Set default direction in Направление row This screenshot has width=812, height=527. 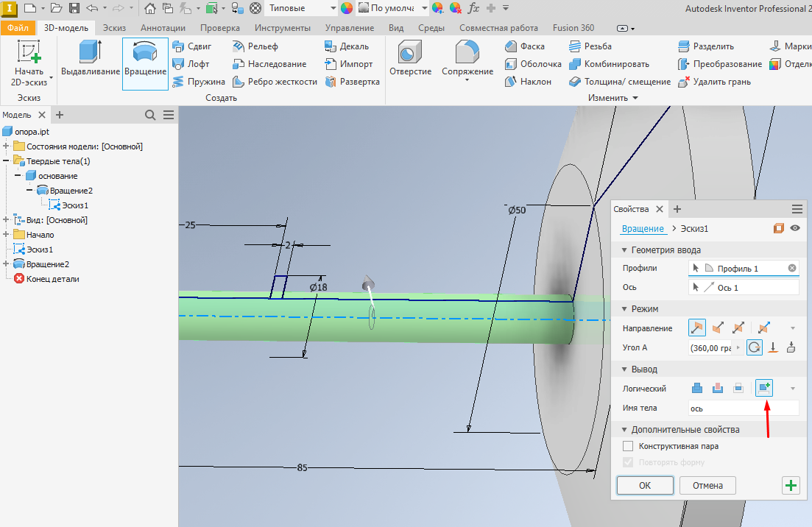[697, 328]
